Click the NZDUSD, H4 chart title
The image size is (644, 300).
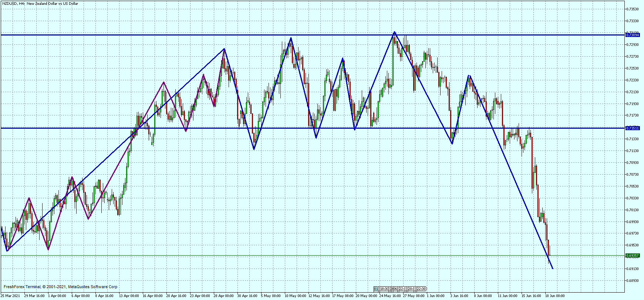tap(40, 4)
